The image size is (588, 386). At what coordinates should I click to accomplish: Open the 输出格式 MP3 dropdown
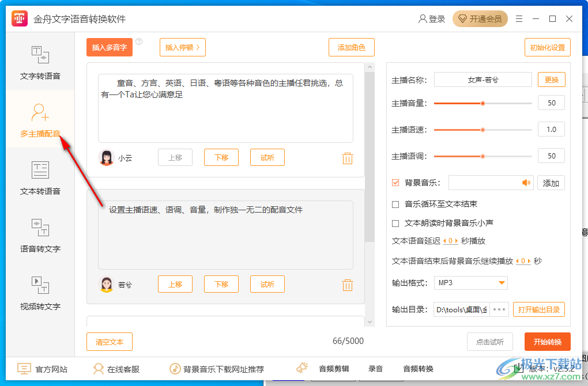click(x=470, y=282)
